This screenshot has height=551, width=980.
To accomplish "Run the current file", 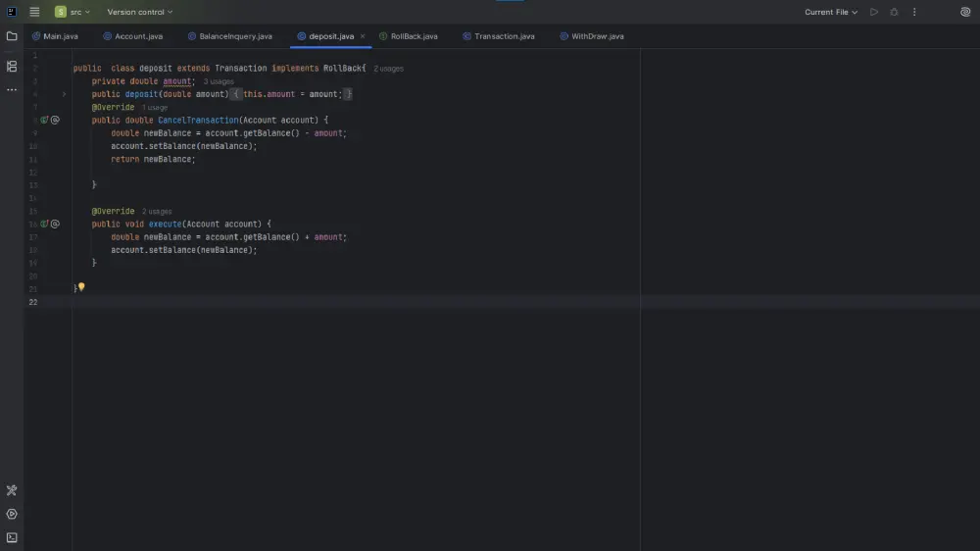I will pos(874,12).
